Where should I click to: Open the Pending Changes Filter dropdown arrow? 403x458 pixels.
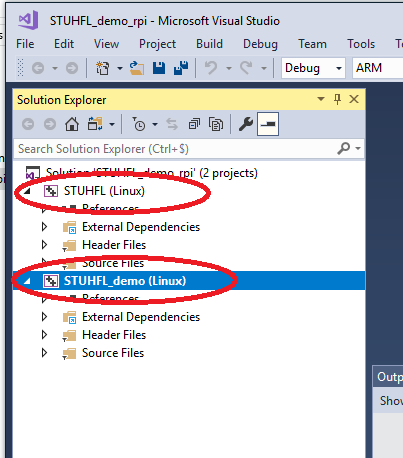pyautogui.click(x=155, y=125)
